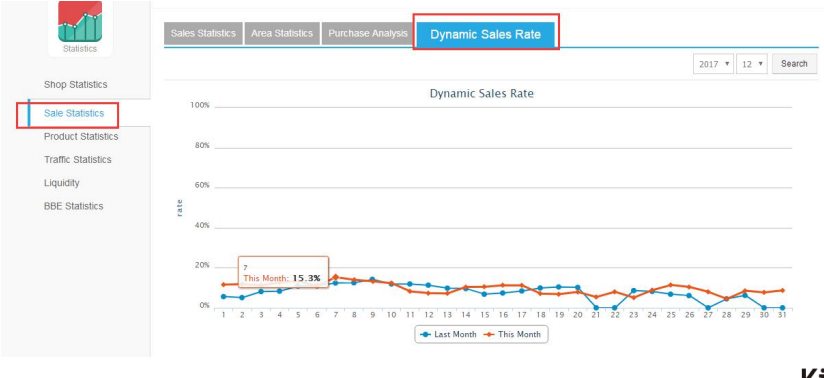This screenshot has height=378, width=824.
Task: Switch to the Area Statistics tab
Action: [x=282, y=33]
